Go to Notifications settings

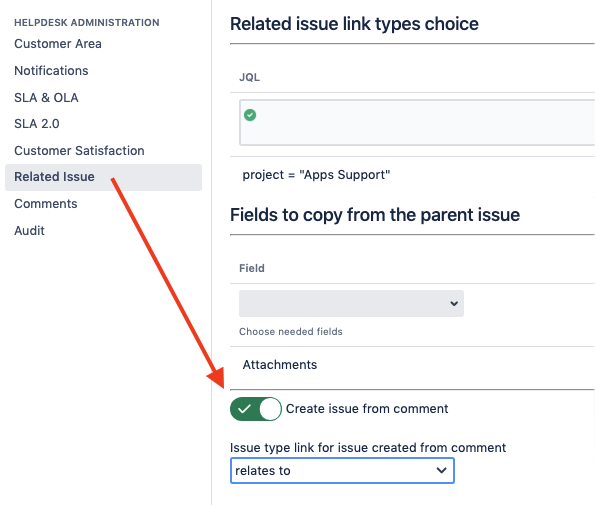pyautogui.click(x=51, y=71)
